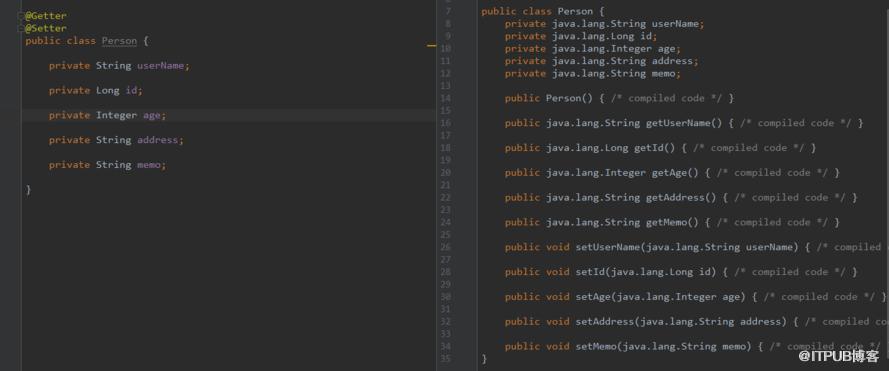The height and width of the screenshot is (371, 889).
Task: Click 'private java.lang.String userName;' in decompiled view
Action: pos(604,24)
